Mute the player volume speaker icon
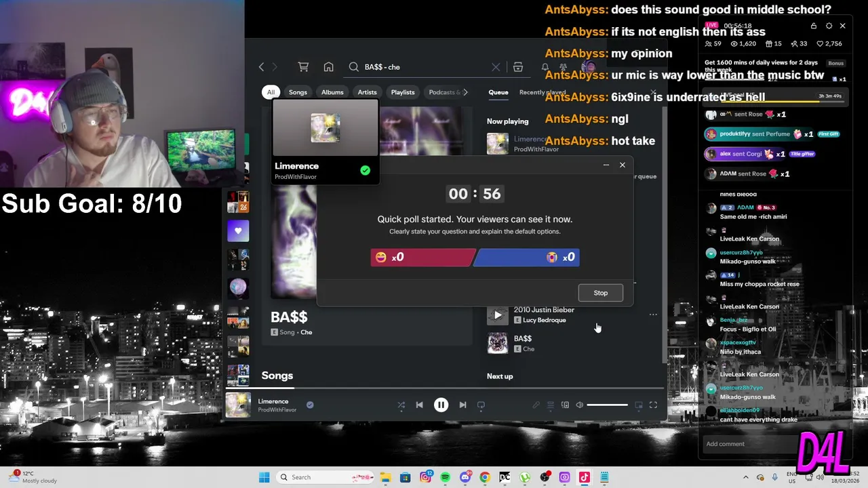Viewport: 868px width, 488px height. [x=579, y=405]
